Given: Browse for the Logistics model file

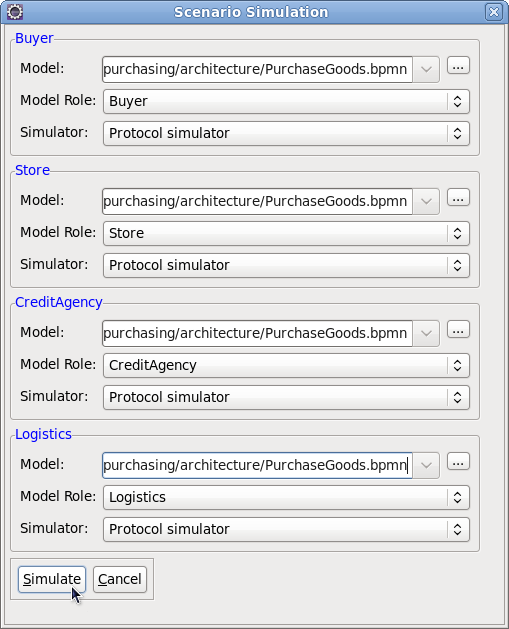Looking at the screenshot, I should 458,462.
